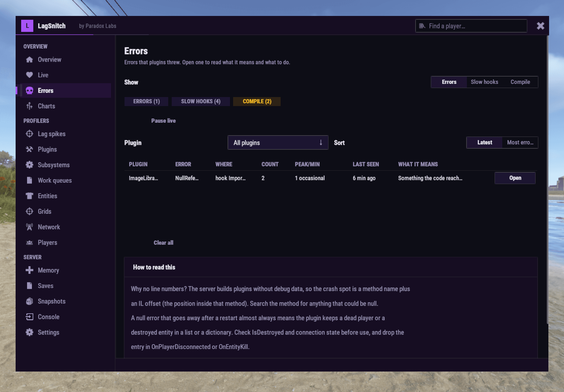Close the LagSnitch panel
The width and height of the screenshot is (564, 392).
[x=540, y=26]
